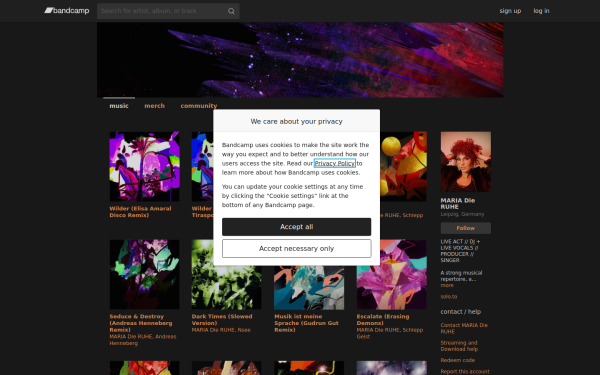The width and height of the screenshot is (600, 375).
Task: Open Escalate (Erasing Demons) title link
Action: tap(383, 320)
